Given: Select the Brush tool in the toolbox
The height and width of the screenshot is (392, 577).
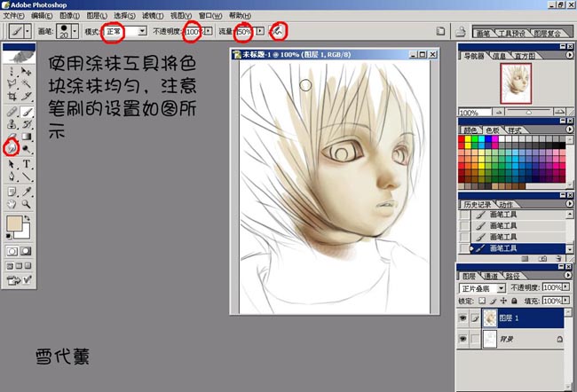Looking at the screenshot, I should (27, 113).
